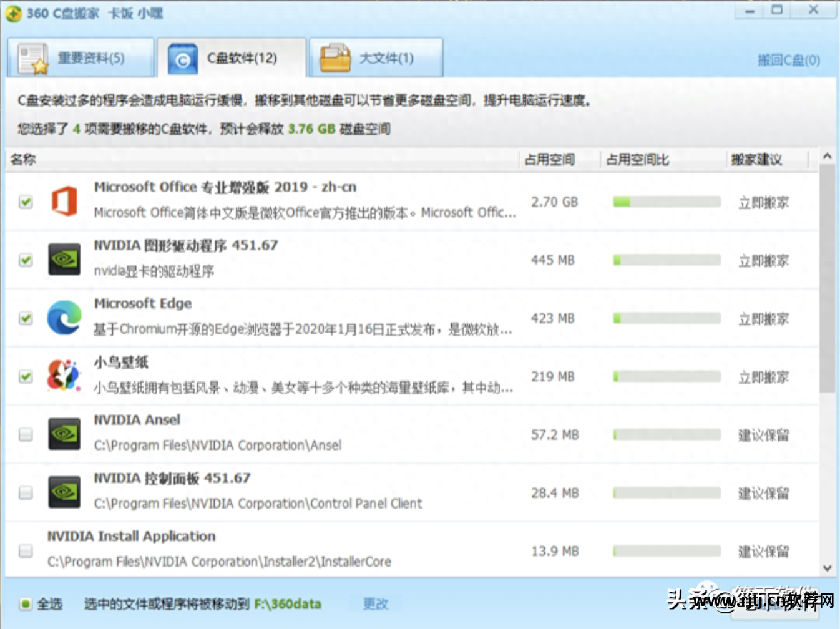Open the 搬回C盘(0) link
This screenshot has width=840, height=629.
(x=789, y=60)
